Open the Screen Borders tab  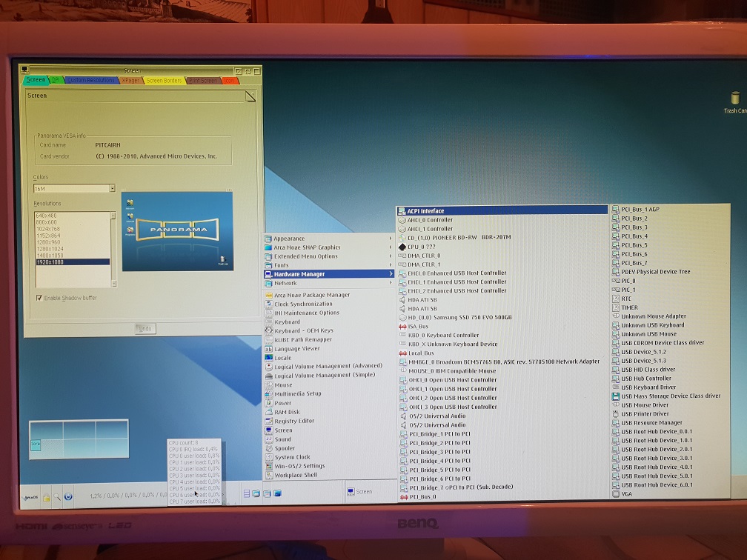click(x=164, y=81)
